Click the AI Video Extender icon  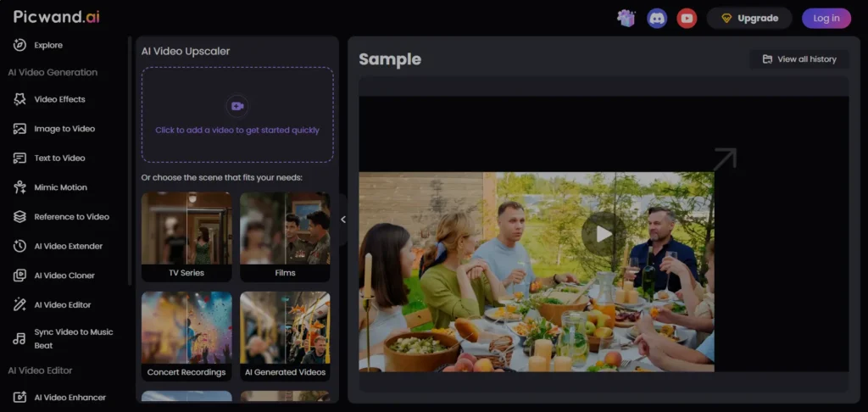tap(20, 246)
